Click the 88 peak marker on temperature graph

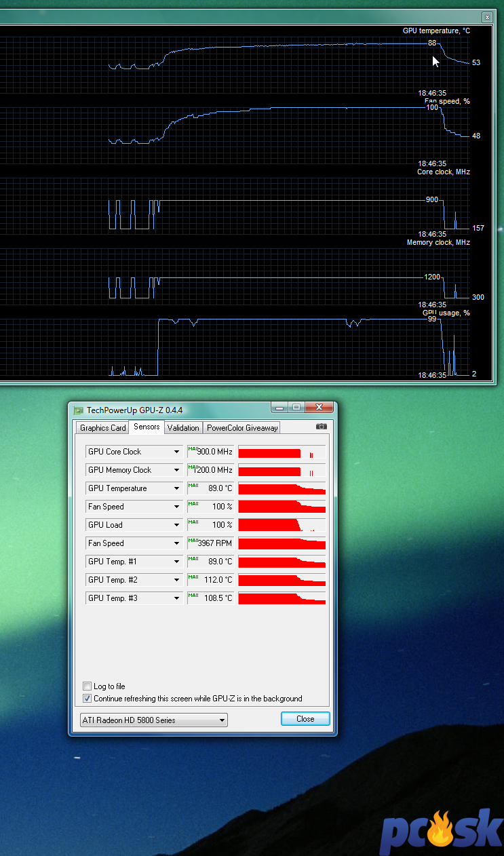[x=432, y=43]
